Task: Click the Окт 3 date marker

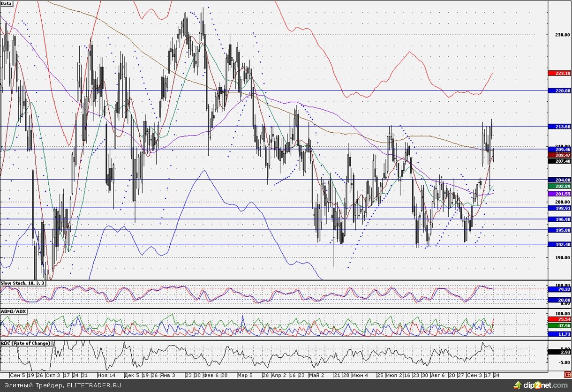Action: 53,376
